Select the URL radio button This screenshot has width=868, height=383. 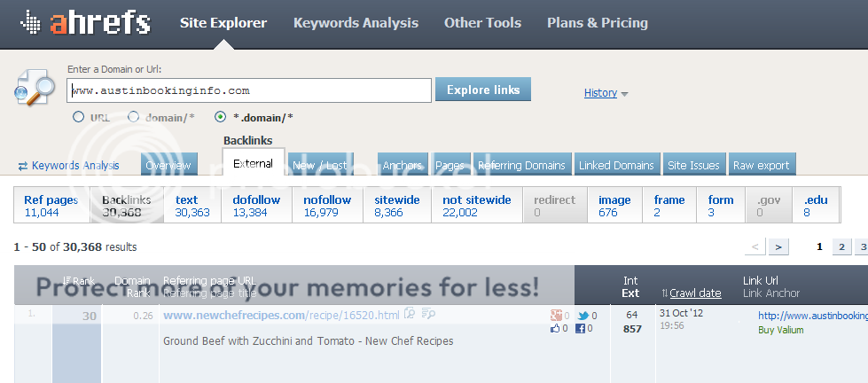pyautogui.click(x=79, y=117)
